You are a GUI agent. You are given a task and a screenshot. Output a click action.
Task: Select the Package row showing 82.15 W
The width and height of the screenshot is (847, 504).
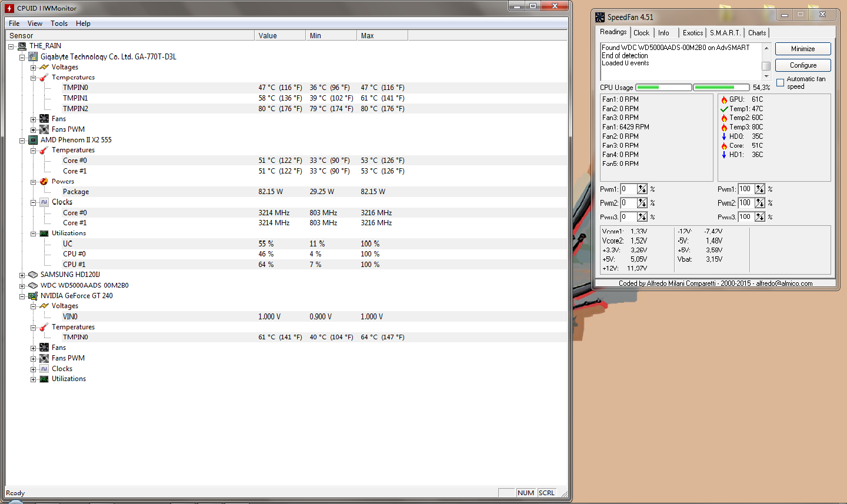pos(286,192)
